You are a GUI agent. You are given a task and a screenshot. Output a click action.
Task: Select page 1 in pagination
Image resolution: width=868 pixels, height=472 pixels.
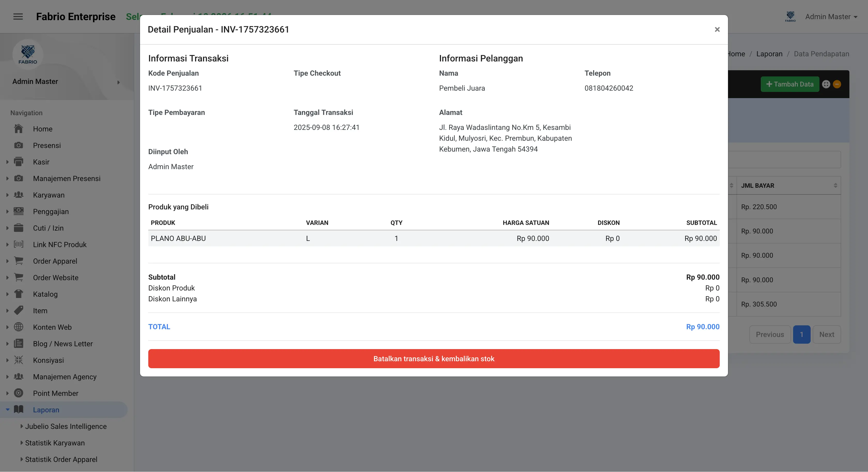tap(801, 334)
